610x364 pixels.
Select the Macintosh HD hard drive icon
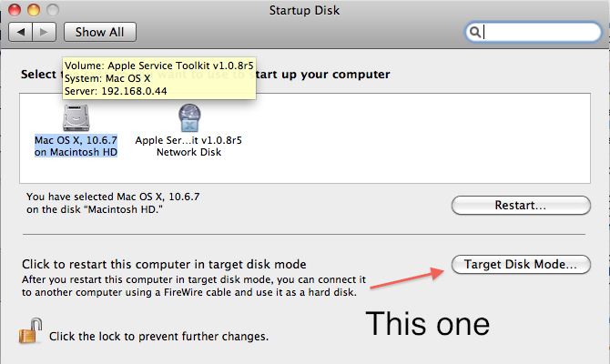[x=76, y=117]
